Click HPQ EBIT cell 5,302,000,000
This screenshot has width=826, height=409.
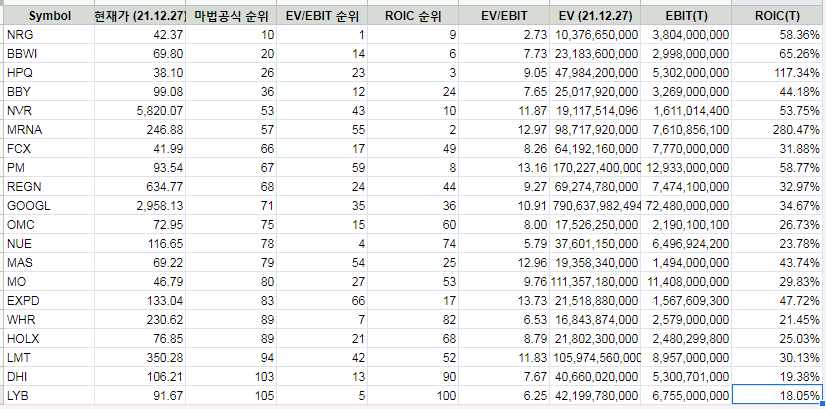click(x=686, y=73)
